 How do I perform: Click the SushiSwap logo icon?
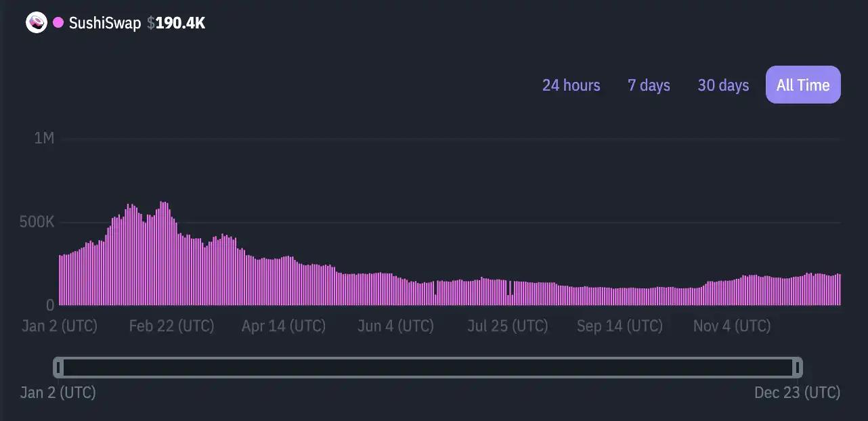point(35,22)
